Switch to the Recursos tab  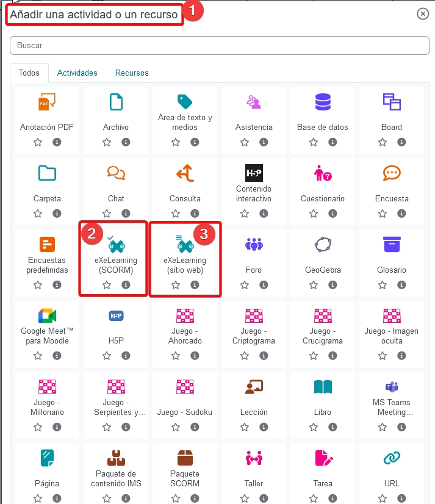click(132, 73)
